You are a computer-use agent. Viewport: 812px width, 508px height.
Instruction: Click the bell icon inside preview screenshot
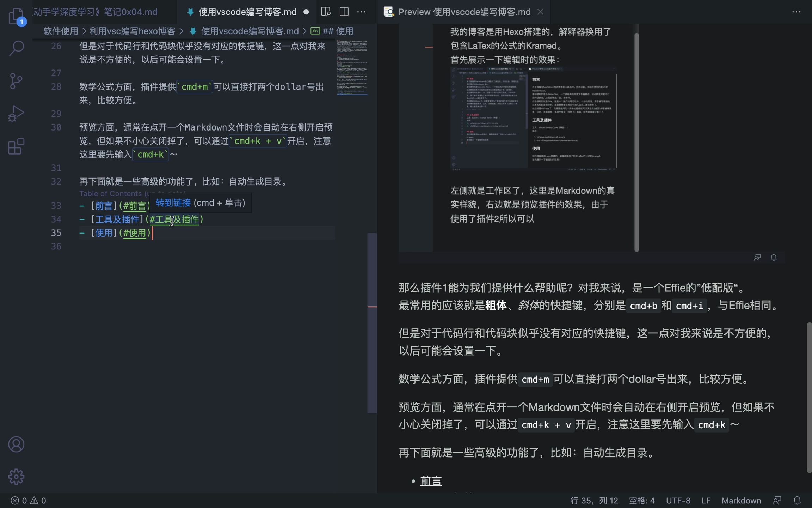pyautogui.click(x=774, y=258)
